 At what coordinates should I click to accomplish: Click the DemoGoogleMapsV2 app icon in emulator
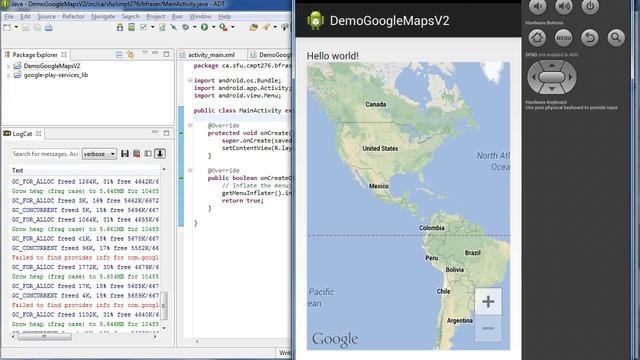coord(315,20)
